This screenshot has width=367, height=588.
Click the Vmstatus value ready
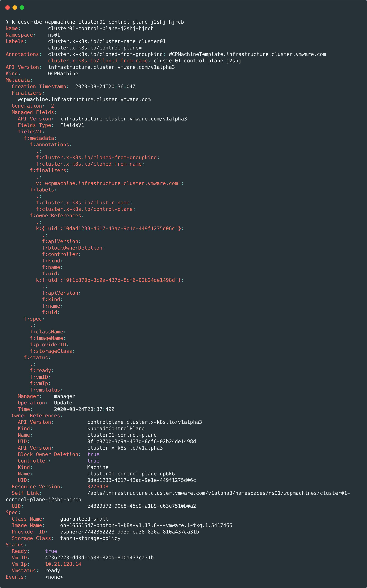click(53, 570)
